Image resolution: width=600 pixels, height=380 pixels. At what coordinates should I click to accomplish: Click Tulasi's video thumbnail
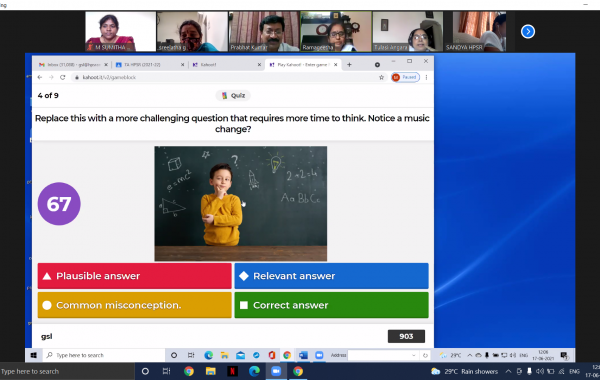(x=408, y=31)
